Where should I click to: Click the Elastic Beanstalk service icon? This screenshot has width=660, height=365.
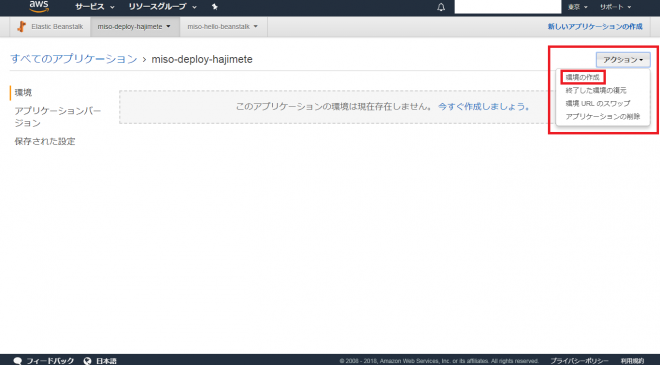pos(21,27)
